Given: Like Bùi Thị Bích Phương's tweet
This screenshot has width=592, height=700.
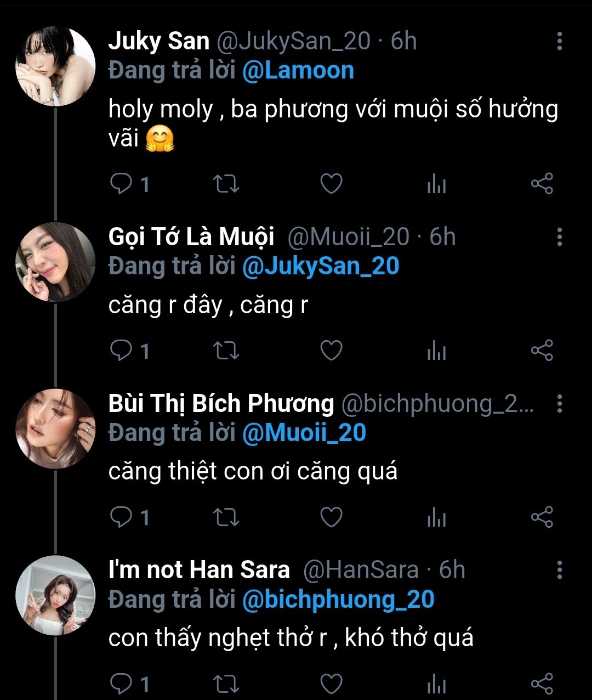Looking at the screenshot, I should pyautogui.click(x=331, y=517).
